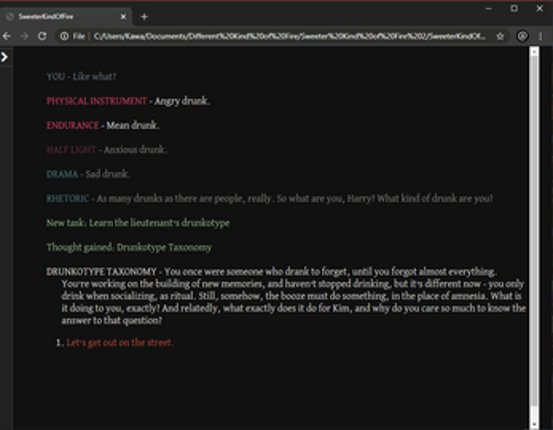Click "What kind of drunk are you?" text
The image size is (553, 430).
pos(435,198)
